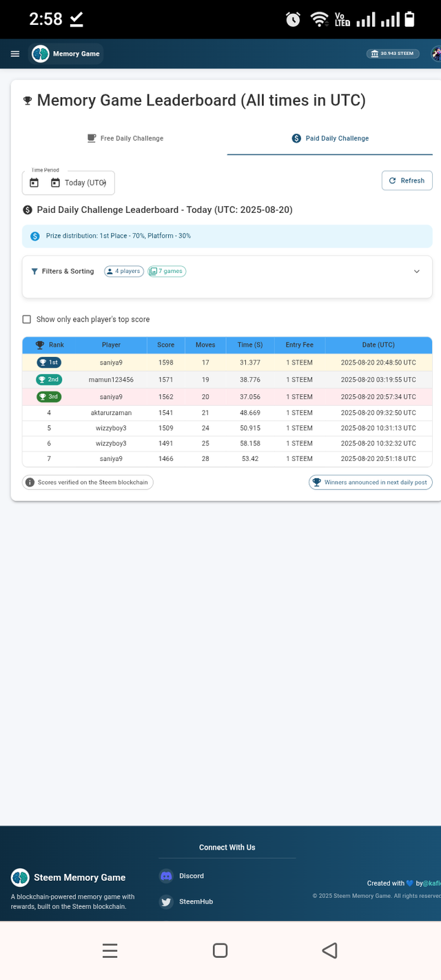Click the Discord icon in footer
Viewport: 441px width, 980px height.
pos(166,876)
